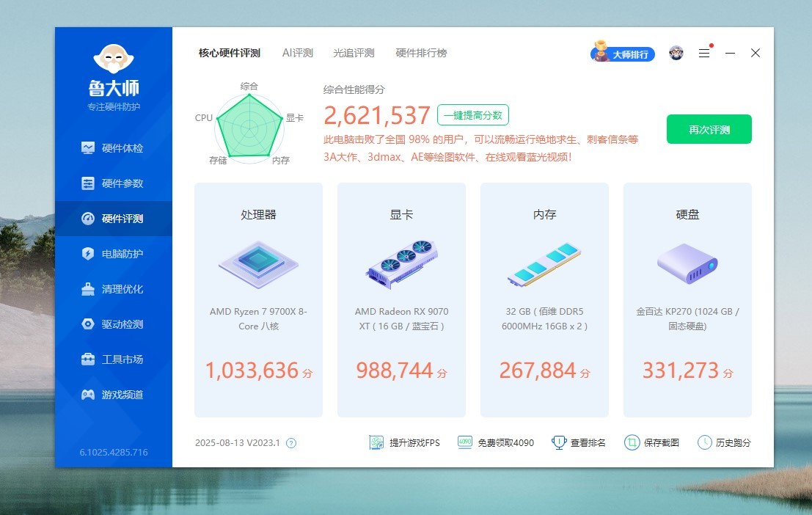Click 一键提高分数 button
The image size is (812, 515).
click(473, 115)
